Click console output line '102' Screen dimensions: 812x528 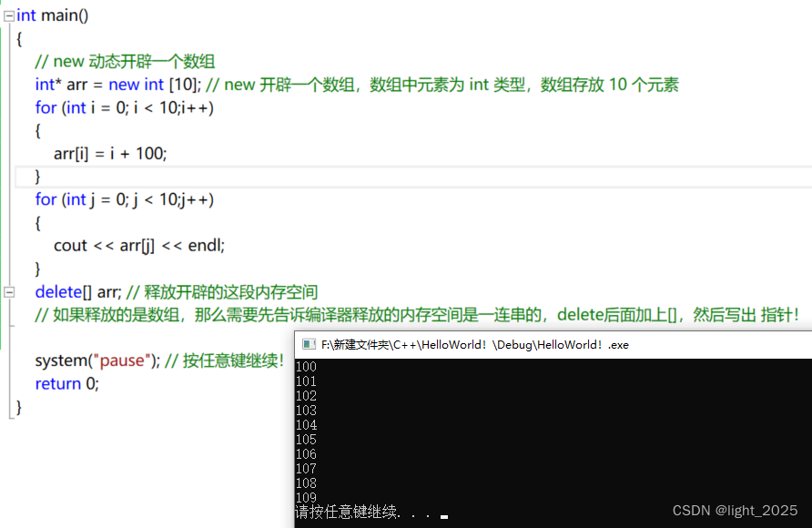306,395
